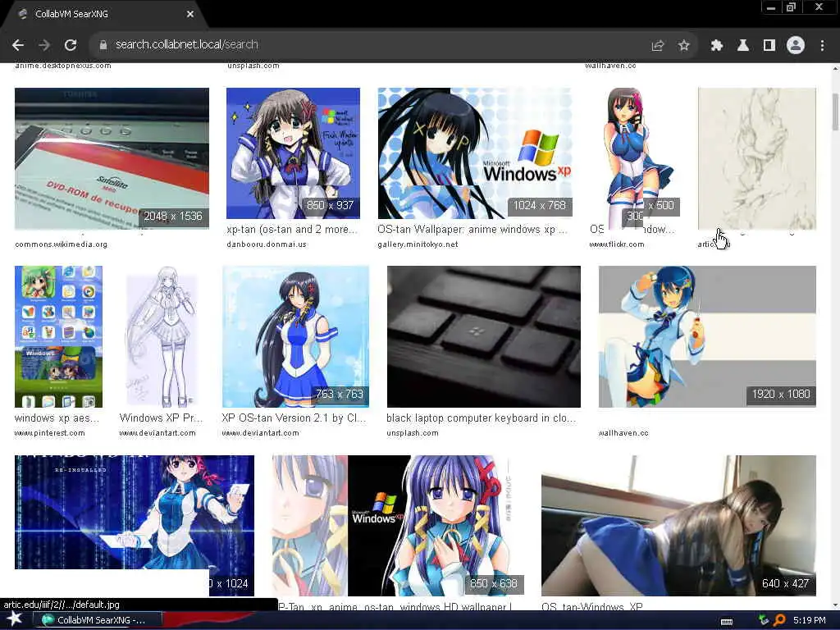Open the xp-tan danbooru image thumbnail
This screenshot has height=630, width=840.
click(293, 153)
